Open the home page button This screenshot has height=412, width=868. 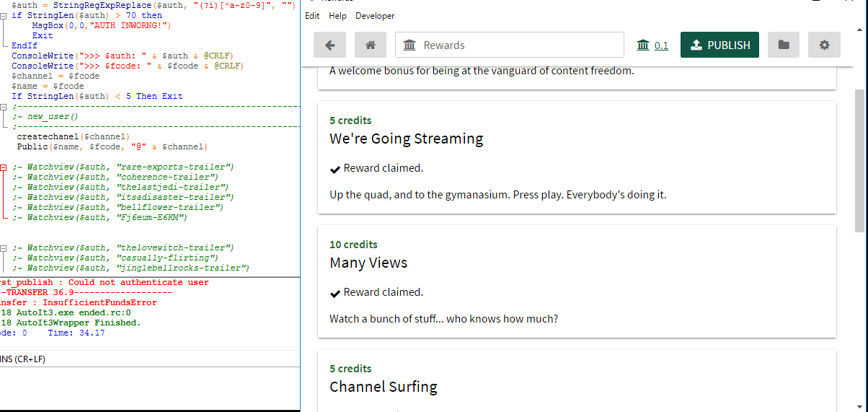coord(371,45)
